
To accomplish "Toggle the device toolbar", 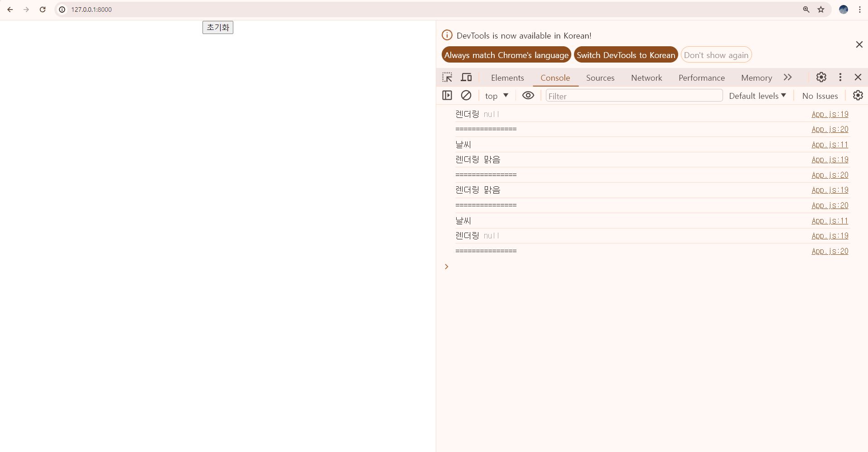I will (x=466, y=78).
